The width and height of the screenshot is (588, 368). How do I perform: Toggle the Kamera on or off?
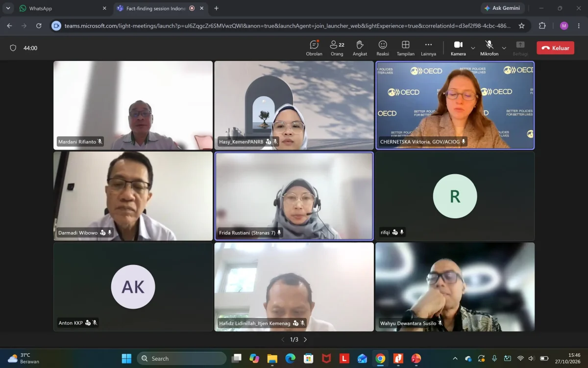458,48
